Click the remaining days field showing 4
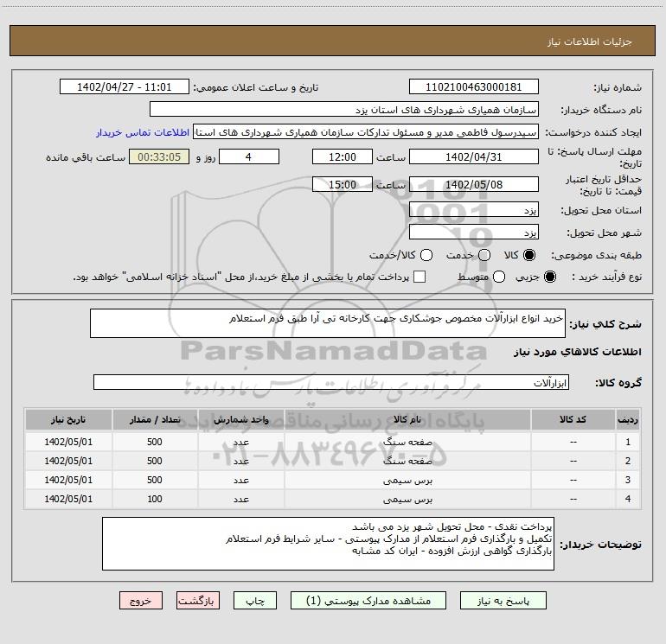 point(249,156)
